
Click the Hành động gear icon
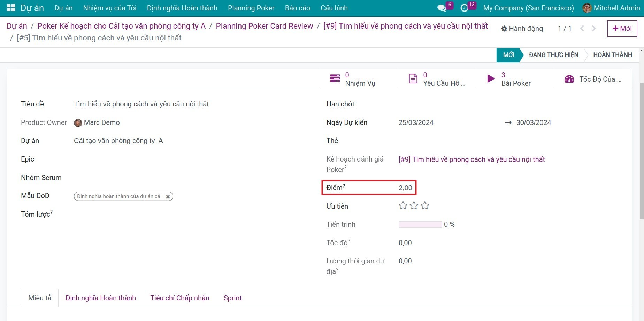tap(504, 29)
